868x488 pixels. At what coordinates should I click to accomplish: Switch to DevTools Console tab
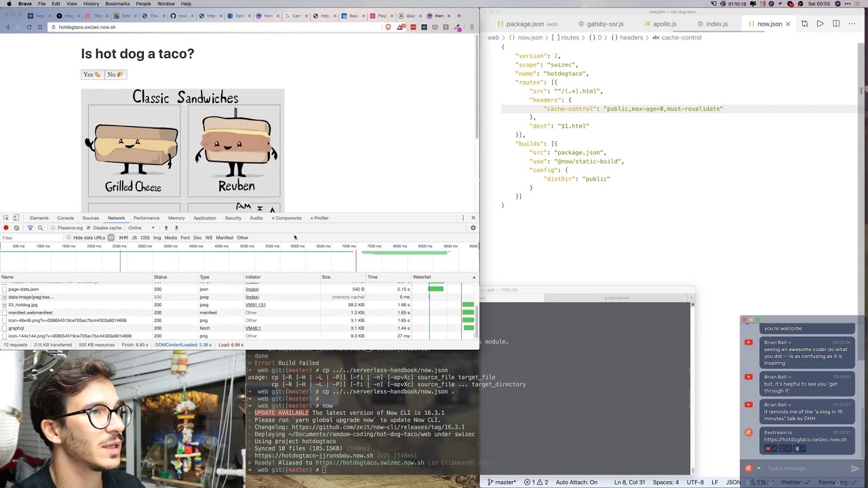(65, 218)
